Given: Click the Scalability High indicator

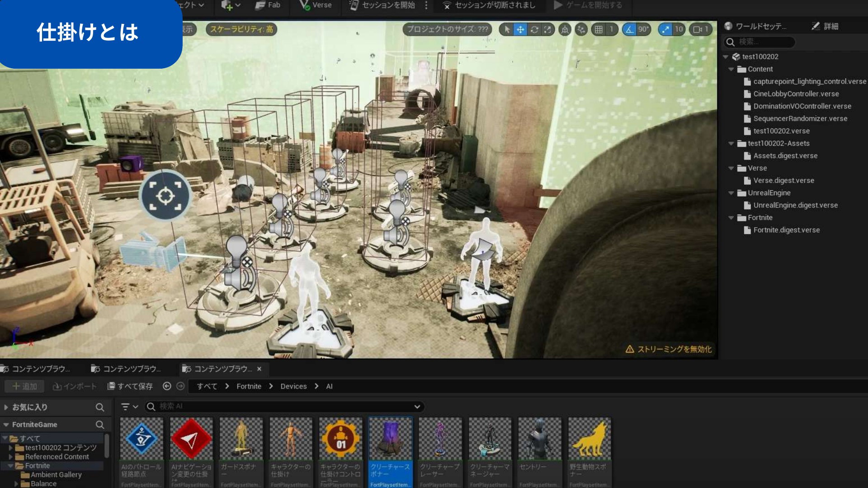Looking at the screenshot, I should point(241,29).
